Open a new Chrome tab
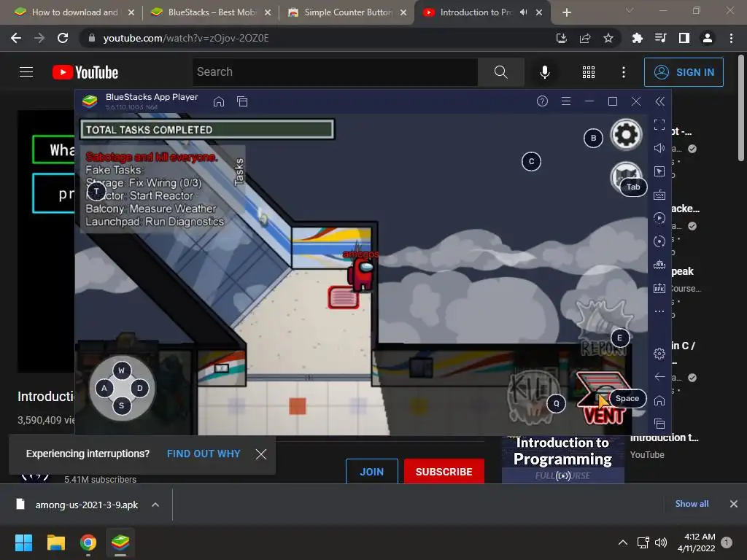Viewport: 747px width, 560px height. pyautogui.click(x=566, y=12)
